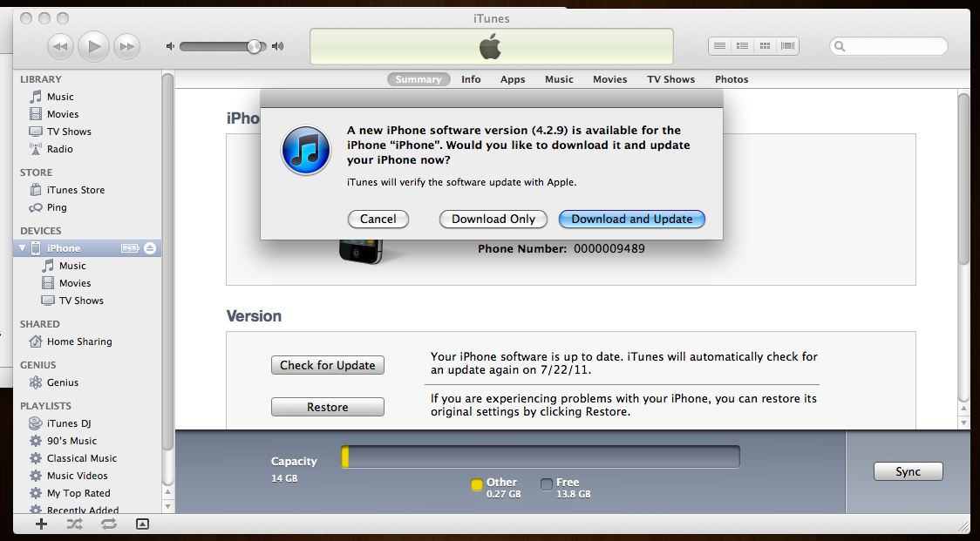Eject the iPhone with the eject icon
Image resolution: width=980 pixels, height=541 pixels.
click(150, 248)
